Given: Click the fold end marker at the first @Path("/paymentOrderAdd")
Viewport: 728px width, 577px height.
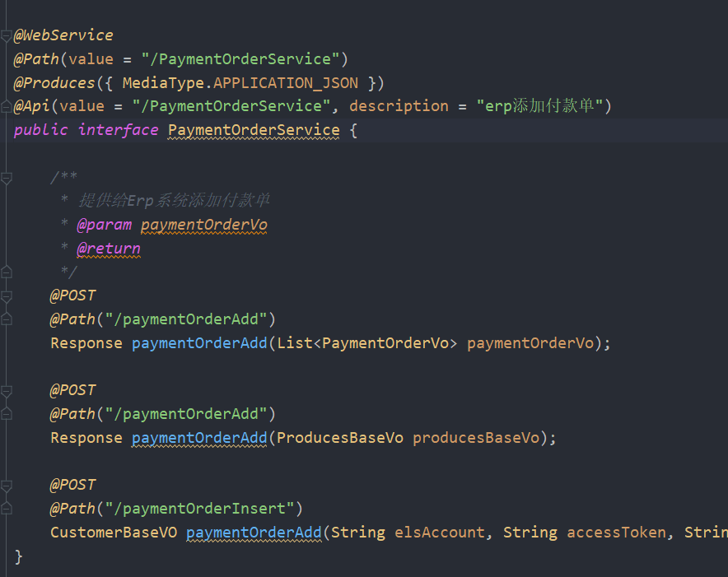Looking at the screenshot, I should point(6,320).
